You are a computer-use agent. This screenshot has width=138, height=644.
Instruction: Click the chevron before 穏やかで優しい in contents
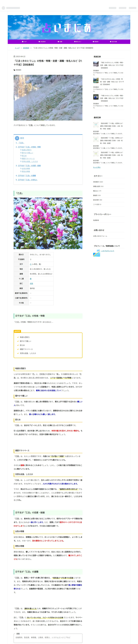point(21,153)
